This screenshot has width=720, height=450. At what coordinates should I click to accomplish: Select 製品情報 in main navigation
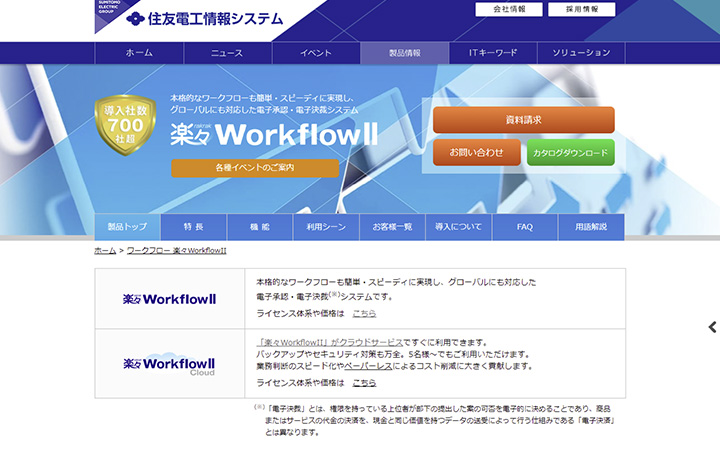[x=405, y=53]
